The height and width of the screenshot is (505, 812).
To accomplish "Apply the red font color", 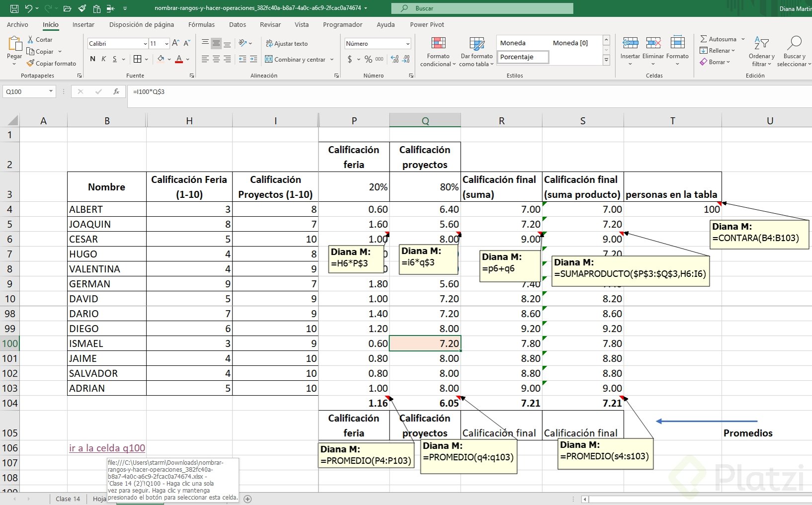I will 179,59.
